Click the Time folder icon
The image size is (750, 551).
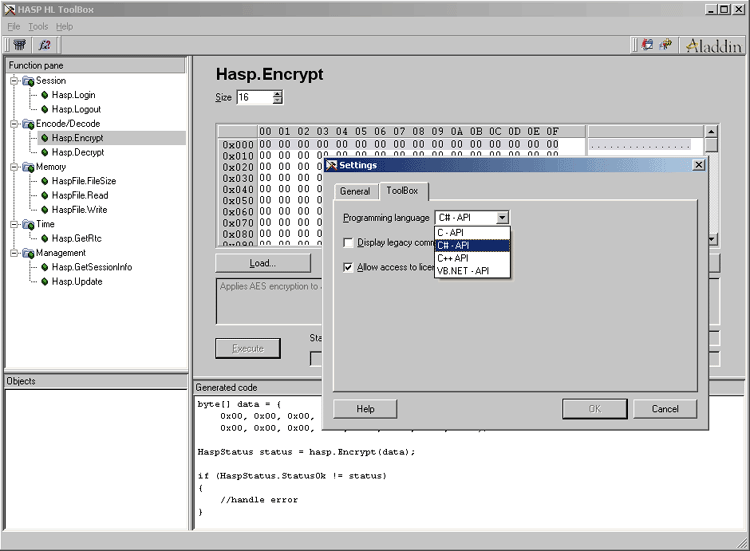tap(28, 224)
